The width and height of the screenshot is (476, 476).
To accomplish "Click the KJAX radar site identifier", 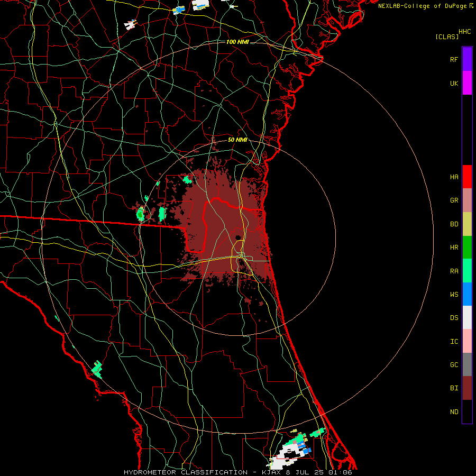I will click(x=271, y=472).
